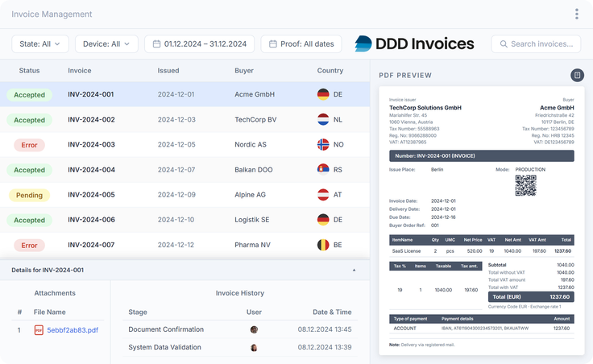This screenshot has width=593, height=364.
Task: Open the Device: All dropdown
Action: click(106, 43)
